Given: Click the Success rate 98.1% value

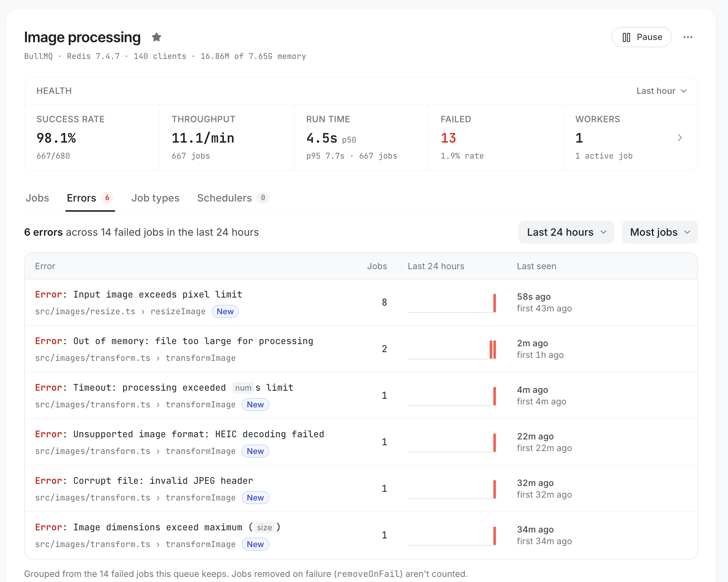Looking at the screenshot, I should (56, 138).
